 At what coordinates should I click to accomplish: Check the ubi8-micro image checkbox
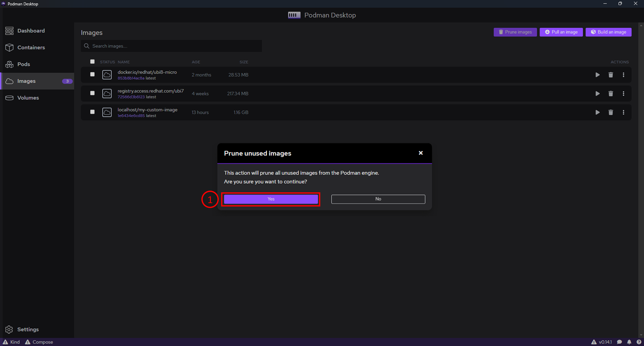coord(92,74)
